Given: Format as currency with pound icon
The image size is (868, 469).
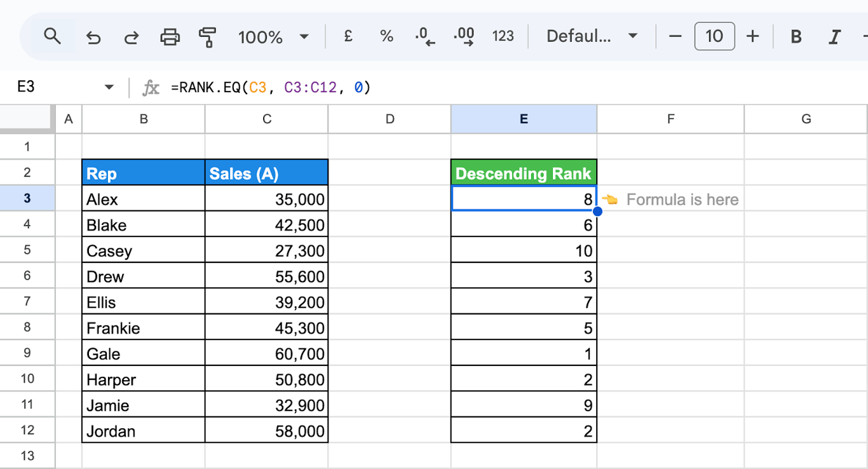Looking at the screenshot, I should [x=348, y=37].
